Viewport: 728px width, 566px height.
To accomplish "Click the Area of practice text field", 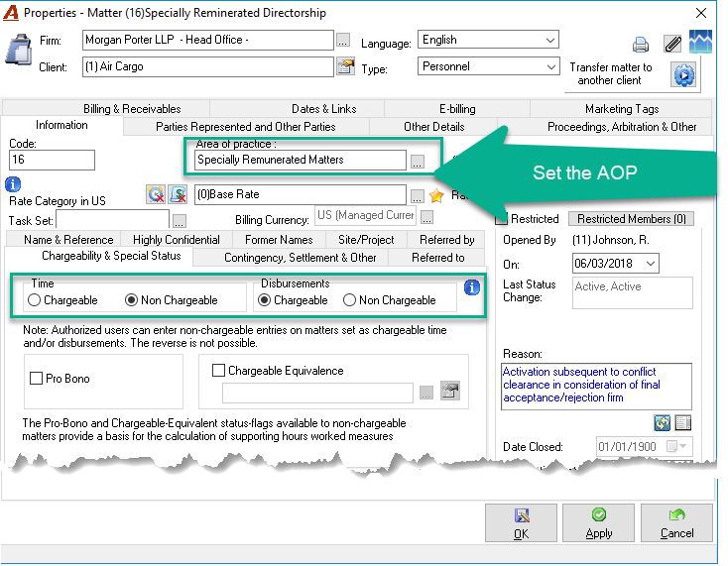I will pos(301,160).
